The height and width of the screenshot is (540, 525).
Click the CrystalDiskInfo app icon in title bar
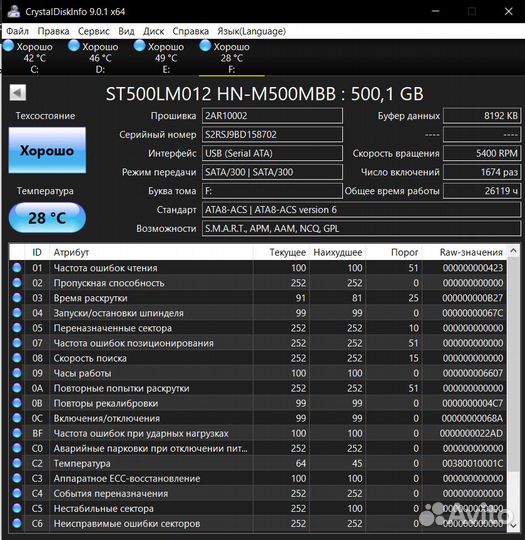point(14,11)
